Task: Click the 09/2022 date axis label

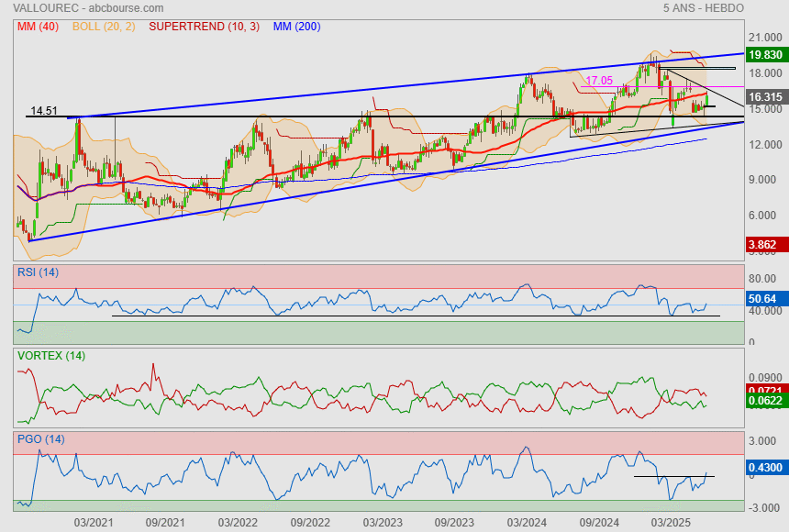Action: tap(310, 523)
